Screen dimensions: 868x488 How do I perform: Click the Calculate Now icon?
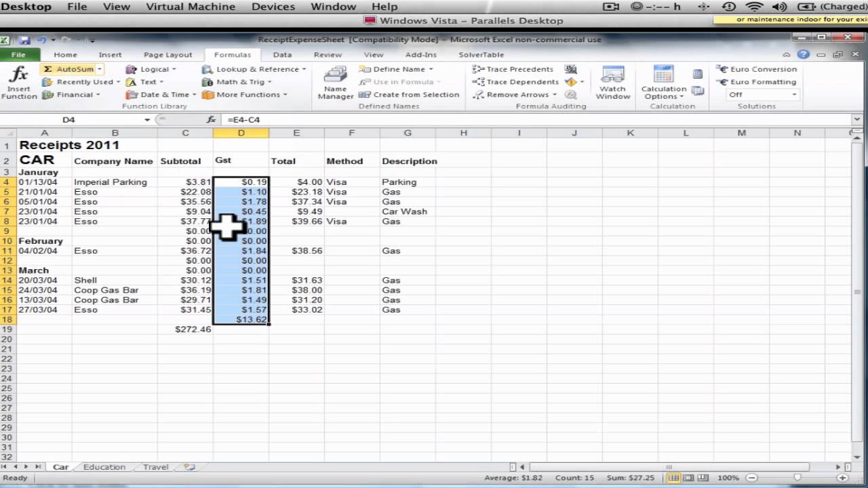(697, 74)
